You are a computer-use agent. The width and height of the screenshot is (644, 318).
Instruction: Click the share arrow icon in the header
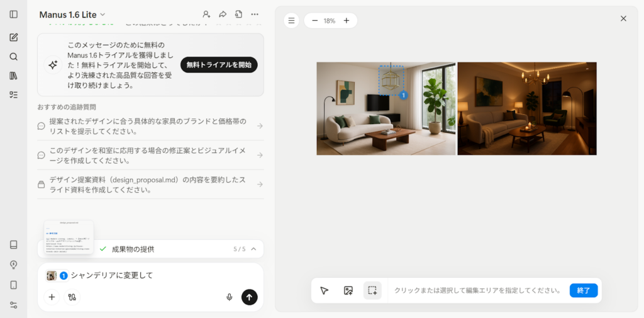(x=223, y=14)
